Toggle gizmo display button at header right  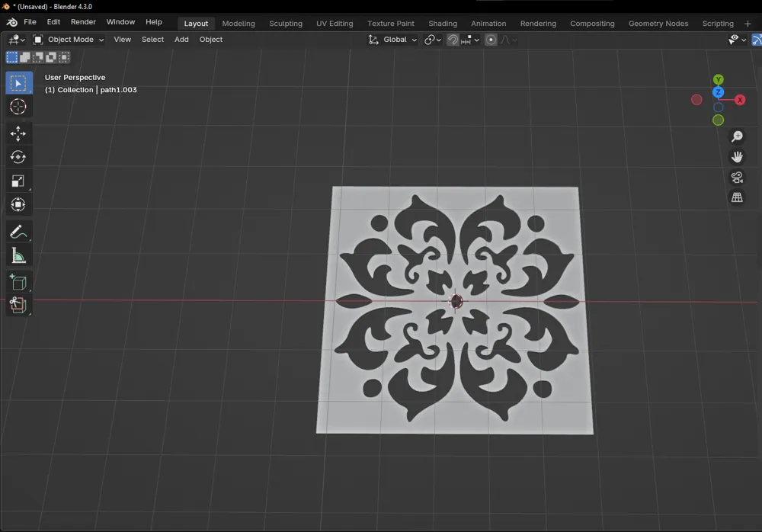click(757, 40)
